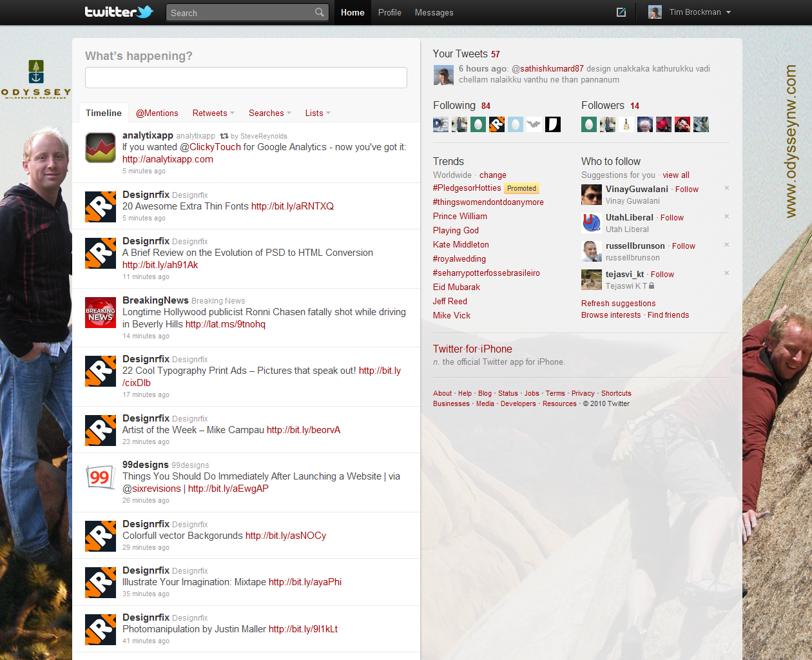Viewport: 812px width, 660px height.
Task: Open the Followers 14 count
Action: (635, 106)
